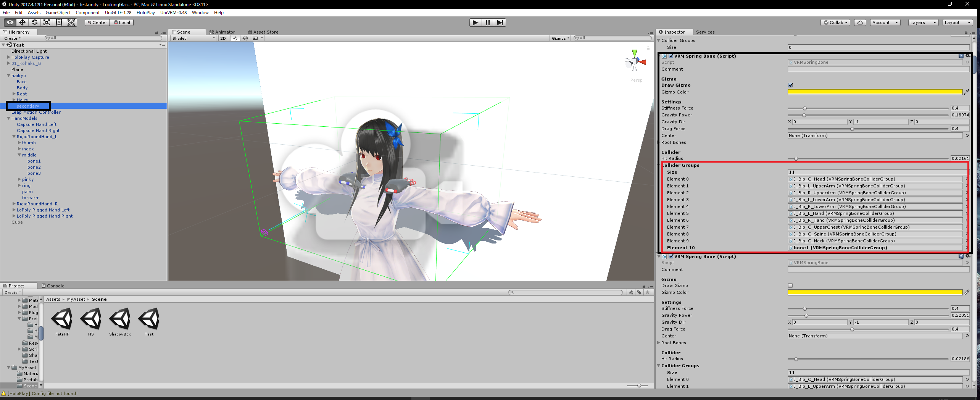
Task: Expand RigidRoundHand_R in the Hierarchy
Action: 14,203
